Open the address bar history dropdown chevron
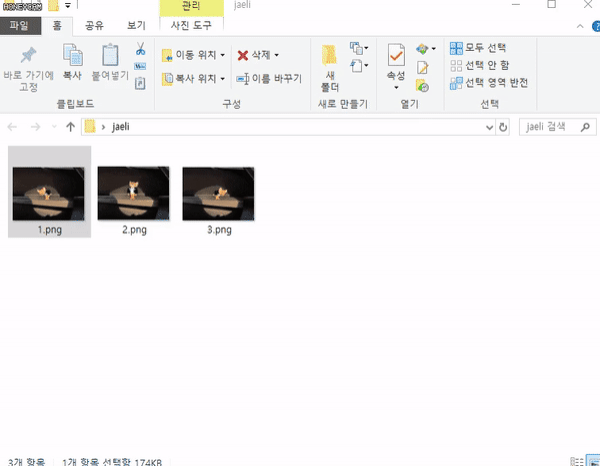The image size is (600, 466). [489, 127]
